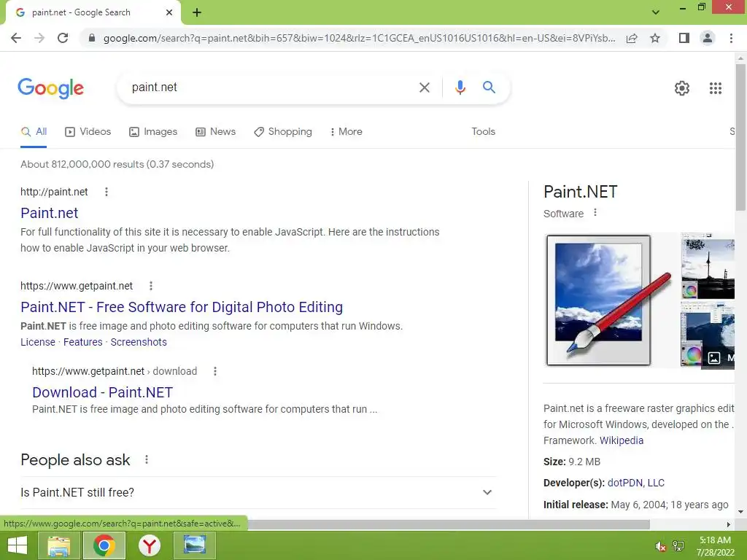Viewport: 747px width, 560px height.
Task: Open Paint.NET Free Software for Digital Photo Editing
Action: pyautogui.click(x=182, y=307)
